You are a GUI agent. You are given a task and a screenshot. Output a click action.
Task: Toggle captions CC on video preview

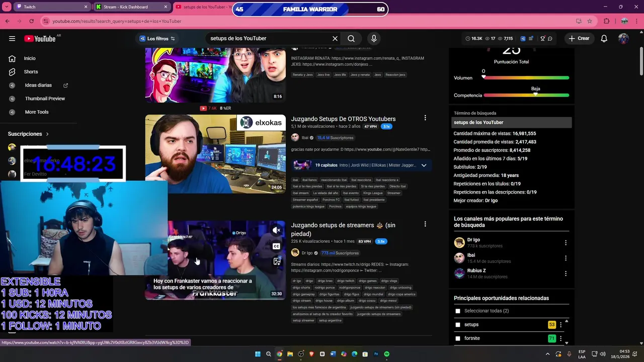click(x=276, y=246)
